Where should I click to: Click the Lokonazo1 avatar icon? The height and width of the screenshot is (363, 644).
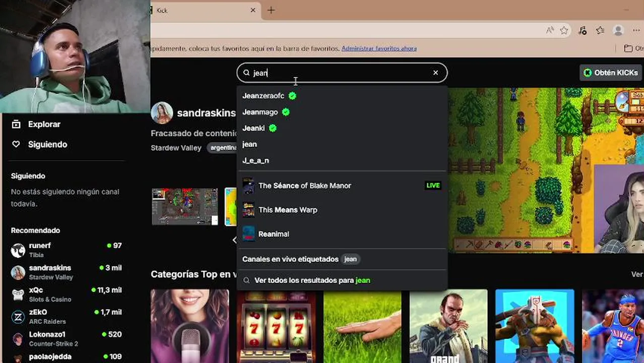(x=18, y=339)
